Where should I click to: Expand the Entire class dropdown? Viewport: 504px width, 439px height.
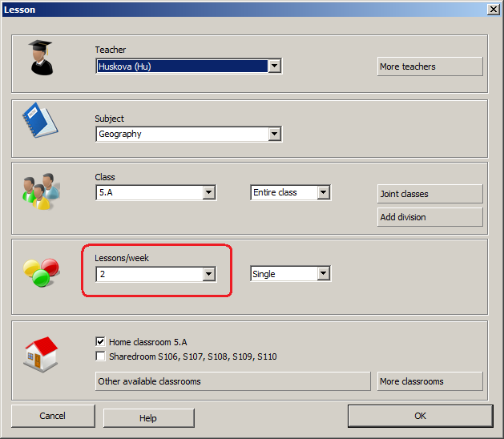point(323,193)
